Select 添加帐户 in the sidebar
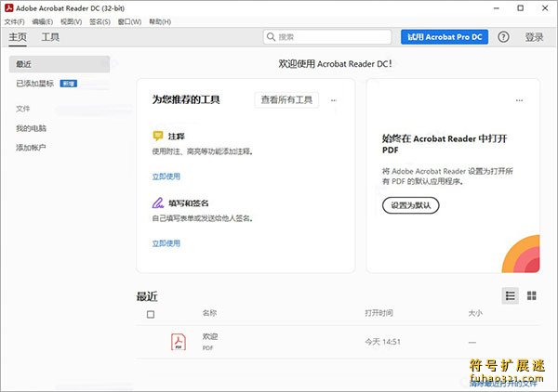The image size is (558, 392). (31, 148)
